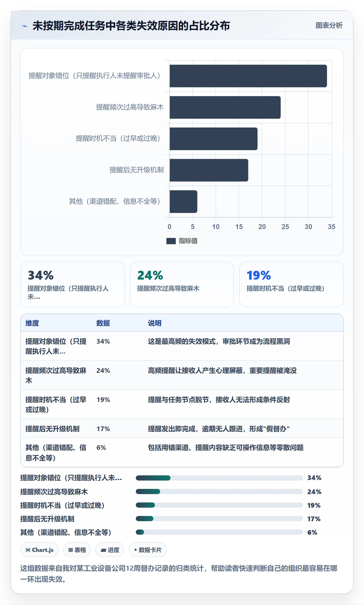Click the 17% progress bar
Screen dimensions: 364x605
(x=219, y=519)
